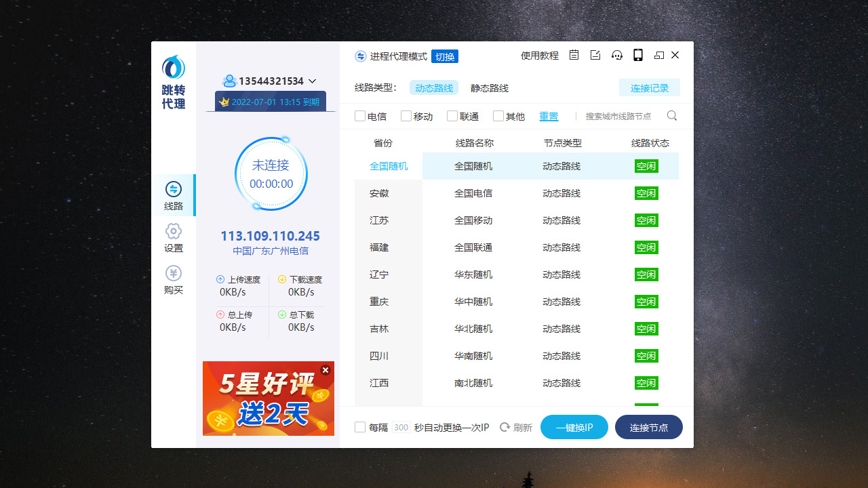Click the 搜索城市线路节点 search field

point(618,117)
